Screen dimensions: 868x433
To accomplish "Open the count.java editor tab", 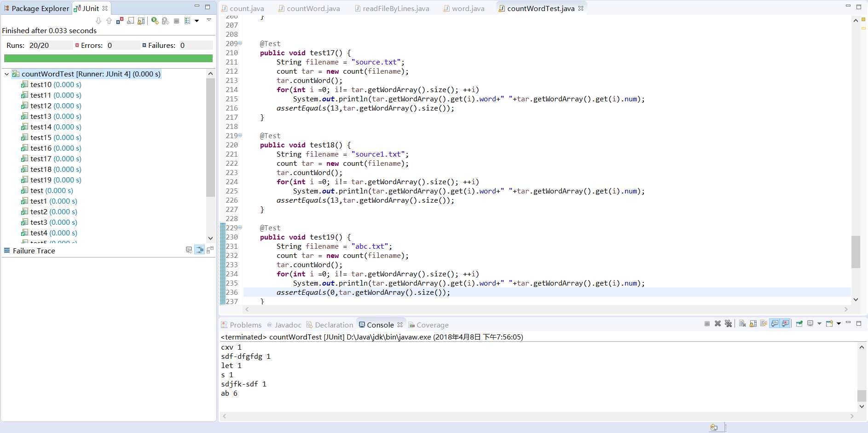I will [243, 8].
